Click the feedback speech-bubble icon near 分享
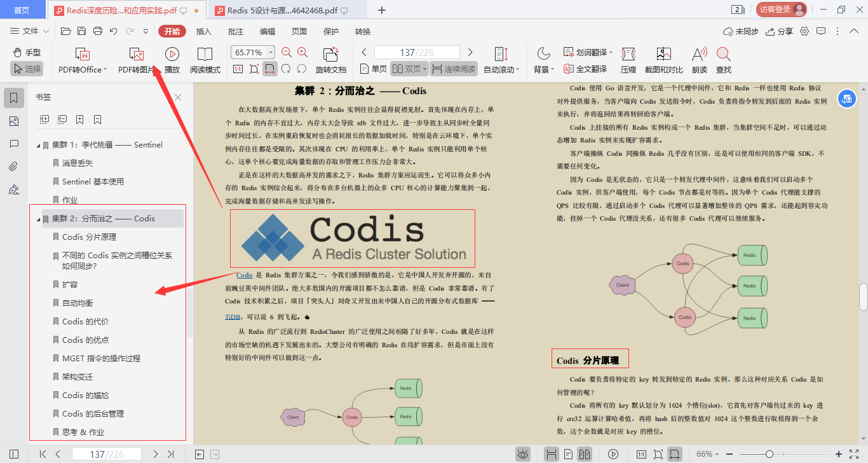The image size is (868, 463). 820,31
